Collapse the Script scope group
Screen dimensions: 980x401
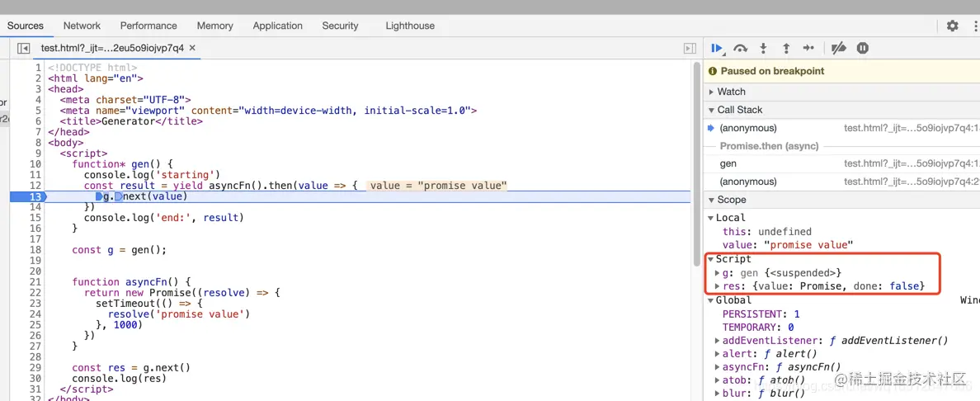click(x=710, y=259)
